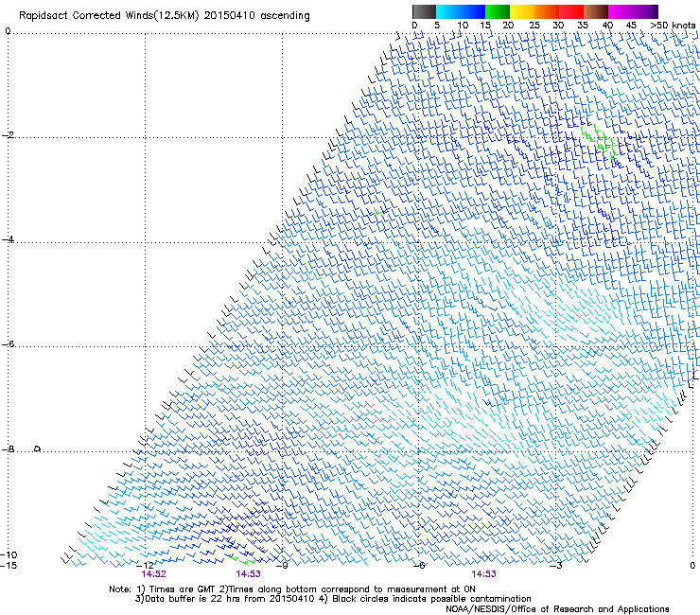Viewport: 700px width, 615px height.
Task: Click the '>50 knots' legend label
Action: (x=673, y=26)
